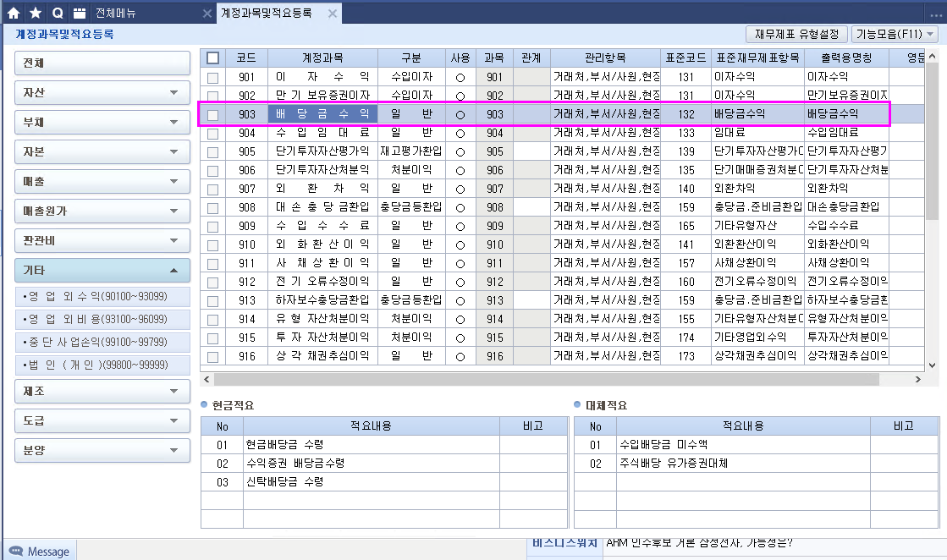The image size is (947, 560).
Task: Open favorites star icon
Action: pos(36,13)
